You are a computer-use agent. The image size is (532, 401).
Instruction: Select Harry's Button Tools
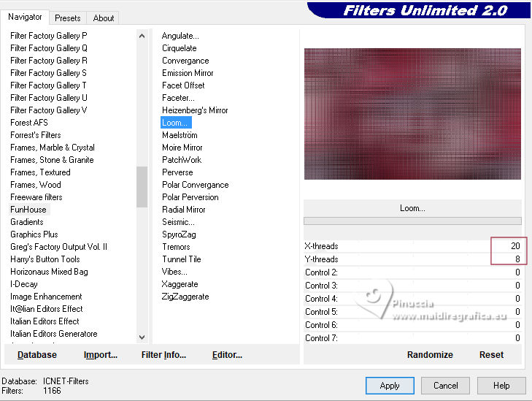tap(45, 259)
